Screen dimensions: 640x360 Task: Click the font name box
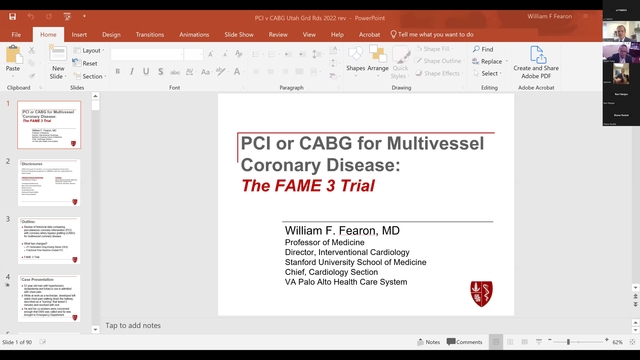[x=147, y=54]
